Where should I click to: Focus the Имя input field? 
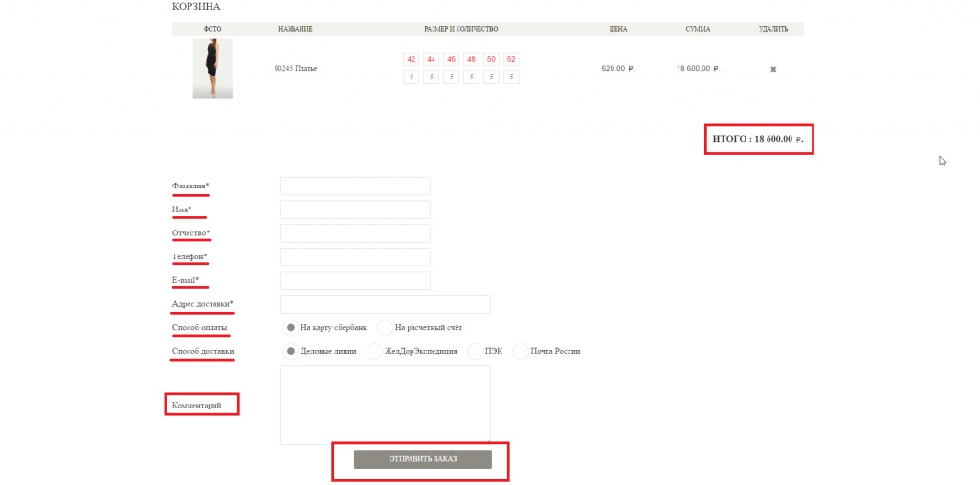[x=355, y=209]
